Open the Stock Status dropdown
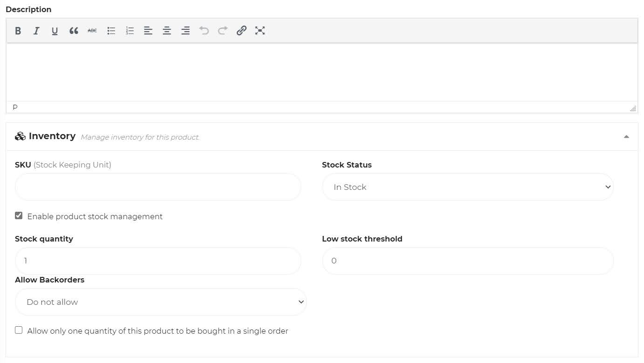Viewport: 644px width, 363px height. [x=468, y=187]
